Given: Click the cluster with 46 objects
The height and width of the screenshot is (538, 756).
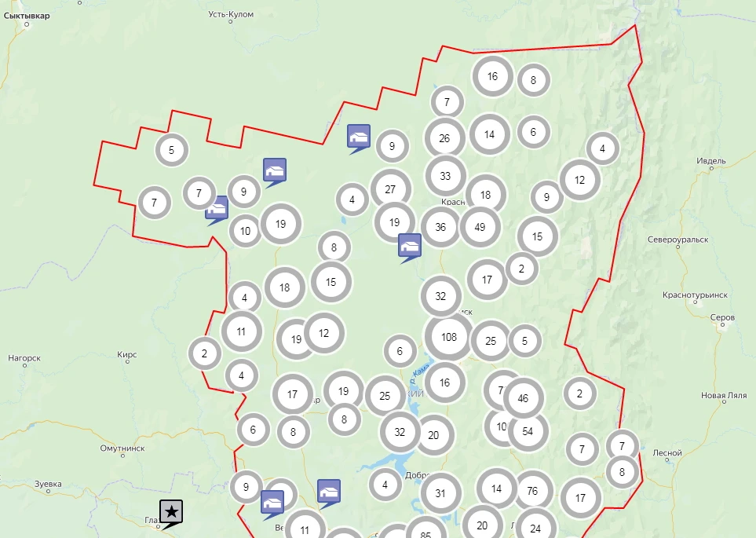Looking at the screenshot, I should tap(524, 398).
